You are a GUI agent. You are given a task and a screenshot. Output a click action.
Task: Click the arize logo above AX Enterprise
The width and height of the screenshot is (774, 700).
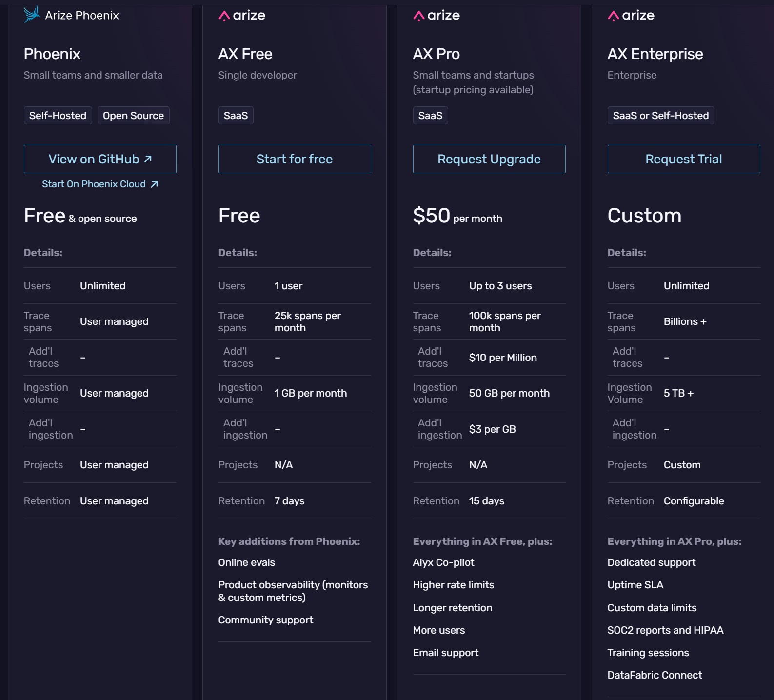coord(631,16)
